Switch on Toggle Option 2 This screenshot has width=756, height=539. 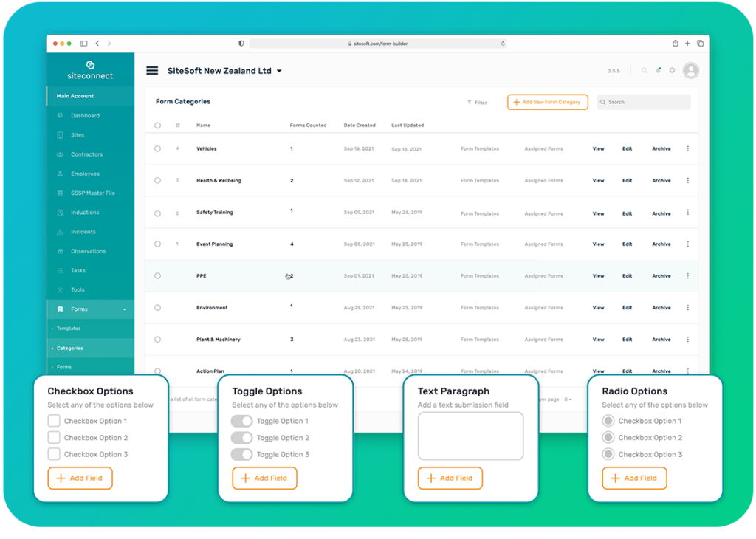click(241, 438)
